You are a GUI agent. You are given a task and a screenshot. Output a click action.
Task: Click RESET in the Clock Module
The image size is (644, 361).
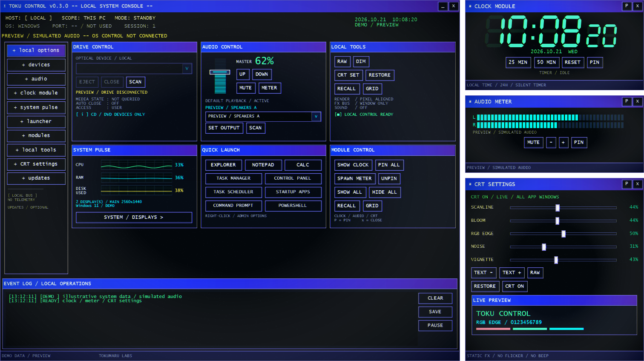[x=572, y=63]
